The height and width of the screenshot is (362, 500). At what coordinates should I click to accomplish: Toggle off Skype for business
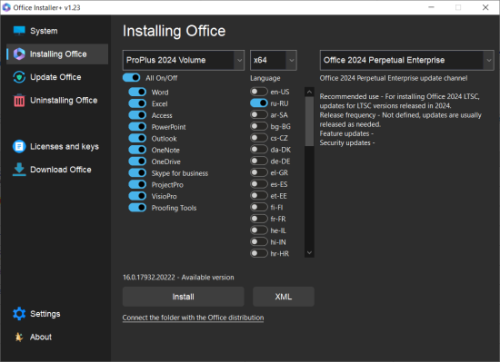click(137, 173)
